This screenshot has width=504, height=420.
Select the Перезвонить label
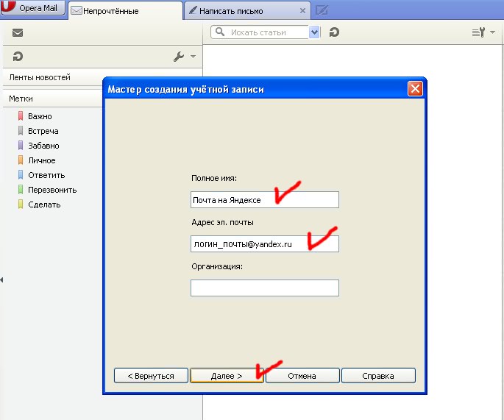pyautogui.click(x=52, y=190)
